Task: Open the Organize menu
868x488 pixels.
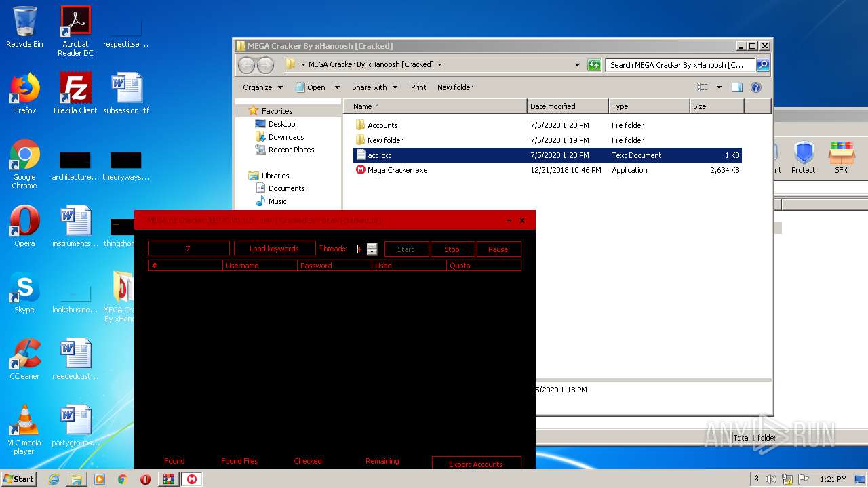Action: coord(262,87)
